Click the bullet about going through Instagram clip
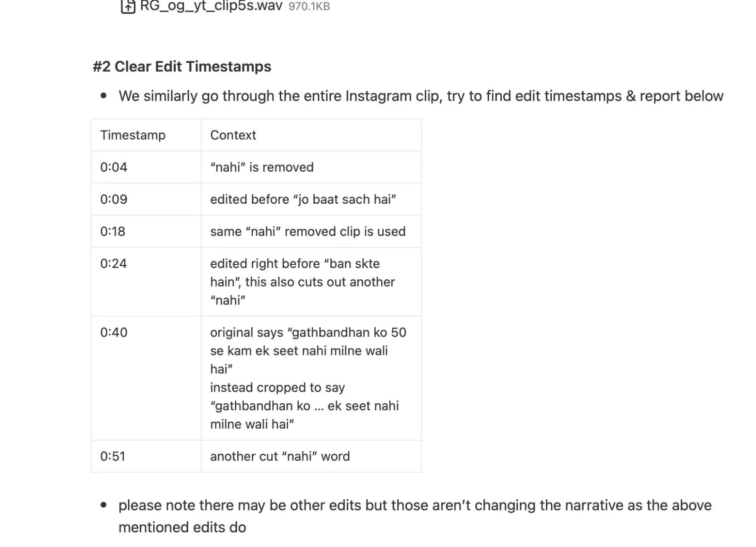Image resolution: width=756 pixels, height=547 pixels. pos(421,96)
